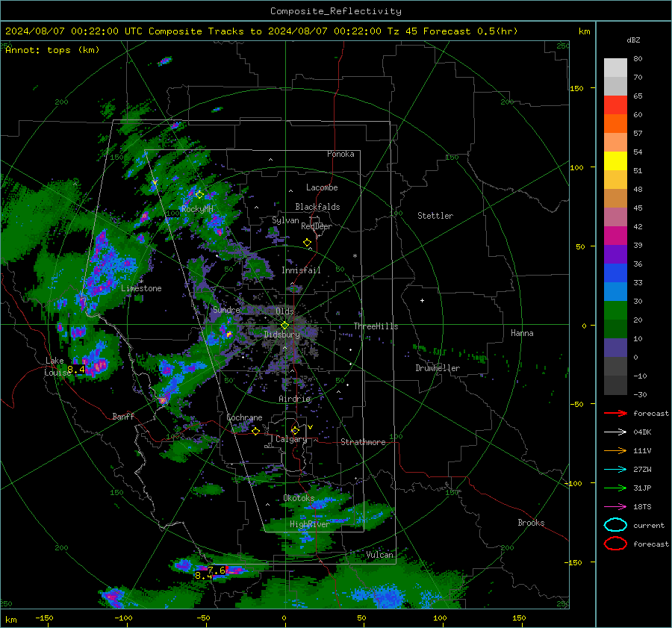Click the yellow radar-center diamond near Didsbury
Image resolution: width=672 pixels, height=628 pixels.
click(x=284, y=326)
